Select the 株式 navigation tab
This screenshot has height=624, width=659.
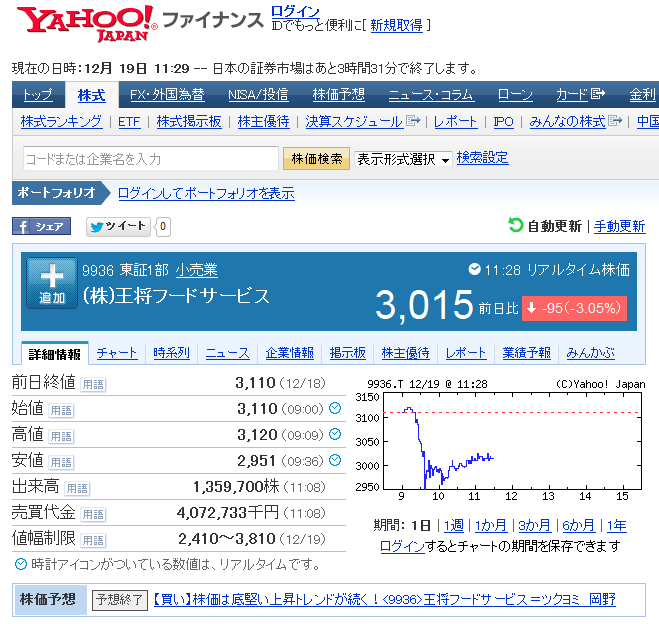[x=91, y=95]
